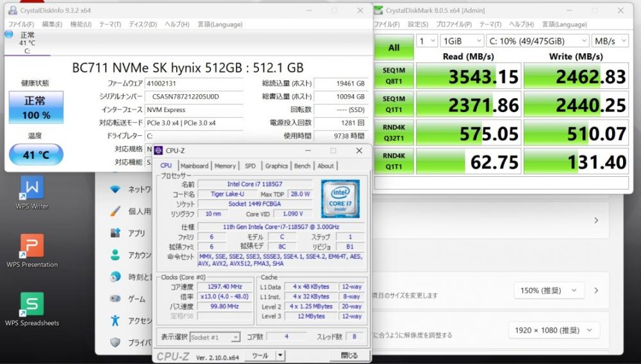Click the CrystalDiskMark title bar icon
Viewport: 641px width, 364px height.
coord(379,10)
